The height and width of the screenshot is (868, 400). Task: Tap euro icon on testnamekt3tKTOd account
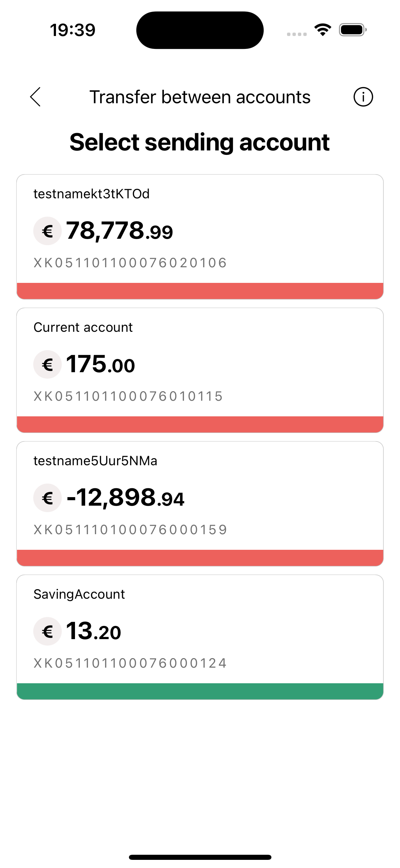point(47,231)
